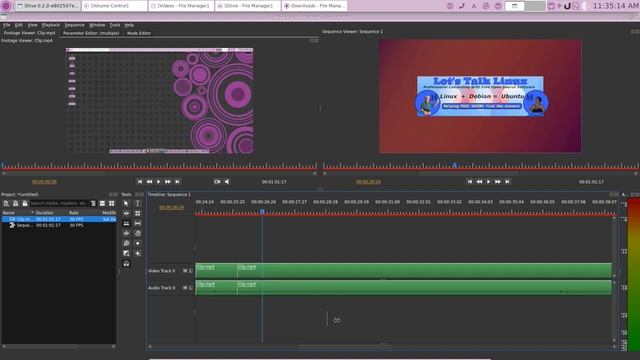Select the Ripple tool
Image resolution: width=640 pixels, height=360 pixels.
coord(126,213)
